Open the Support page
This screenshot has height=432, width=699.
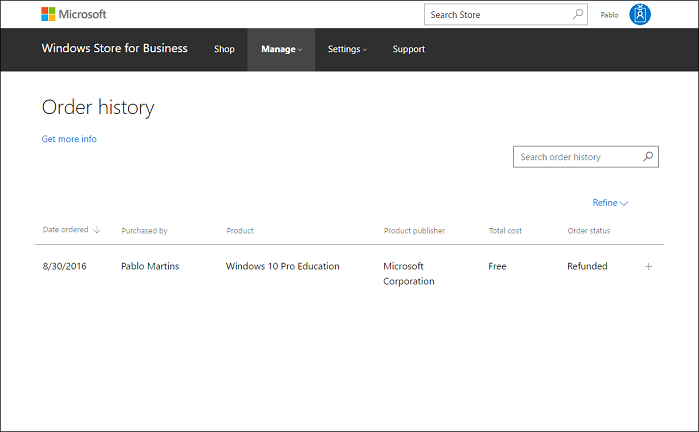pos(408,49)
